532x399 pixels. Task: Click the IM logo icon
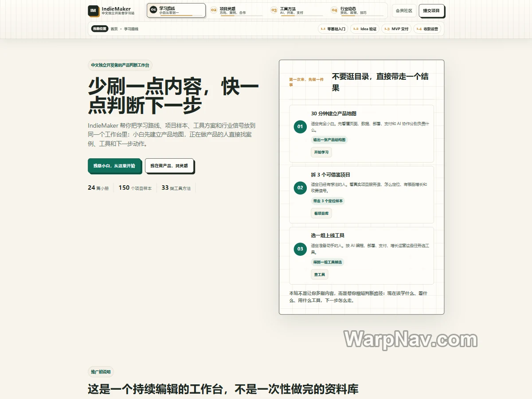(93, 11)
